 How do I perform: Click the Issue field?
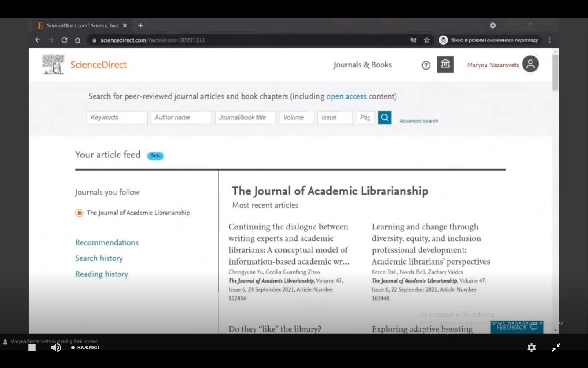(x=335, y=118)
